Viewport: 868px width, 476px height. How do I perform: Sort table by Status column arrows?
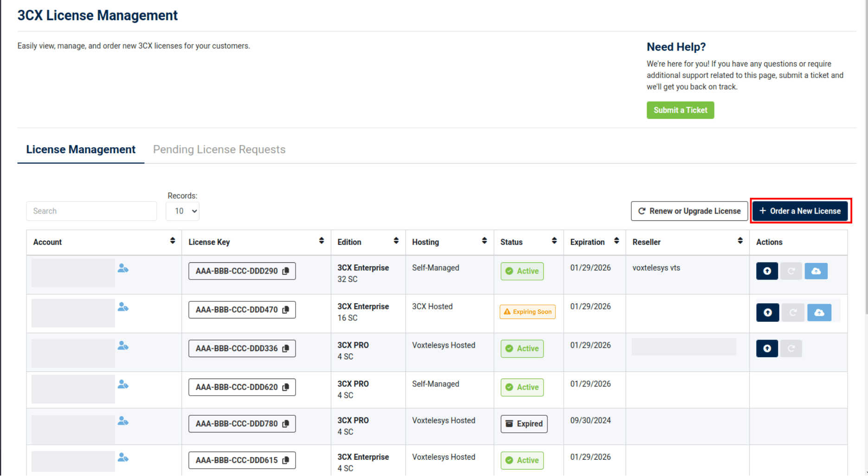pyautogui.click(x=554, y=241)
